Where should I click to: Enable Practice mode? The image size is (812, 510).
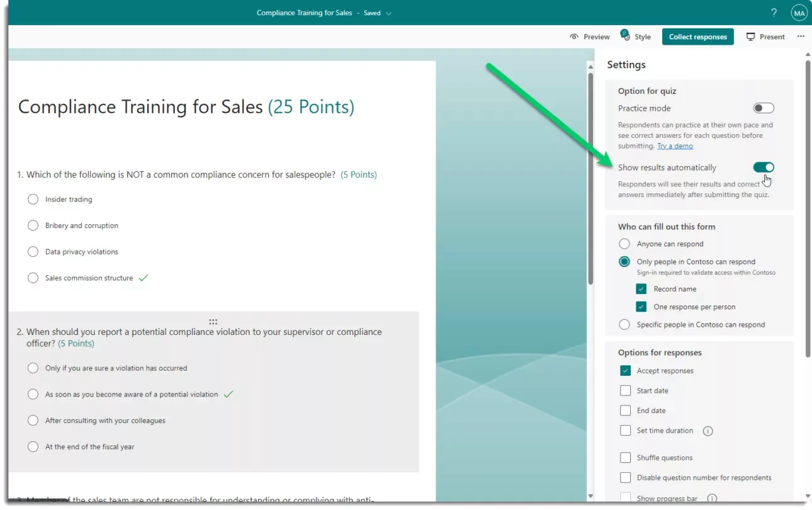tap(764, 108)
